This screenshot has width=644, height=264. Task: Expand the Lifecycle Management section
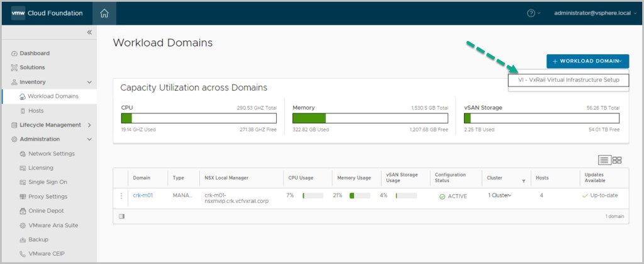(89, 125)
